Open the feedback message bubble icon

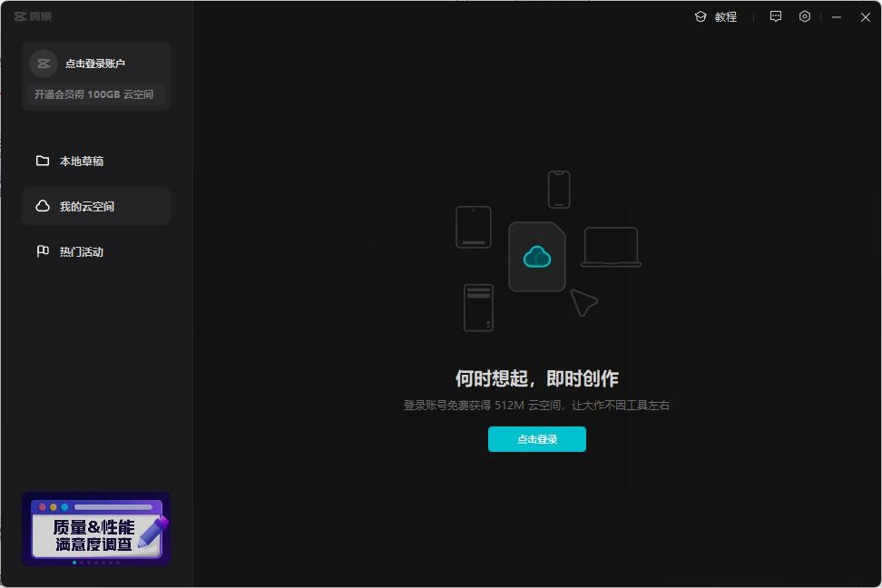click(776, 16)
